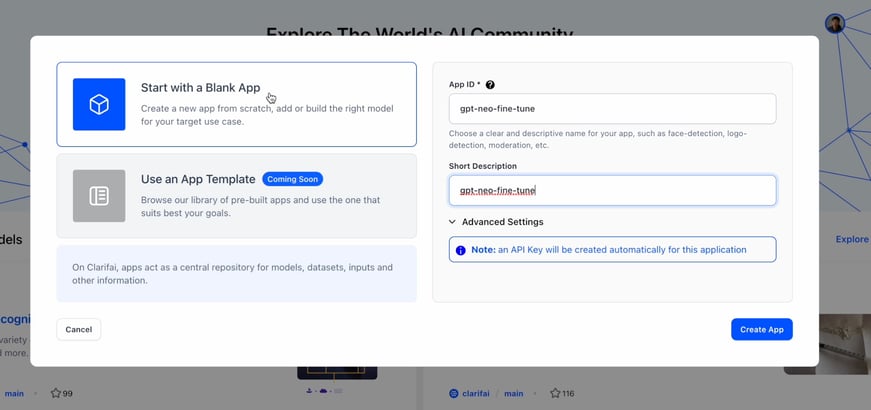Click the Explore link on the right

point(851,240)
